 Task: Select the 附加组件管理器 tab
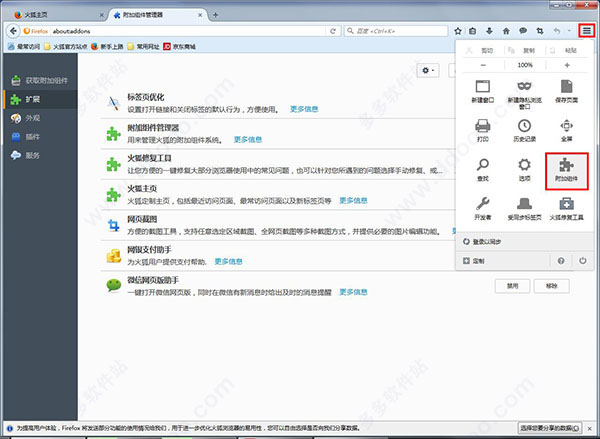(157, 15)
